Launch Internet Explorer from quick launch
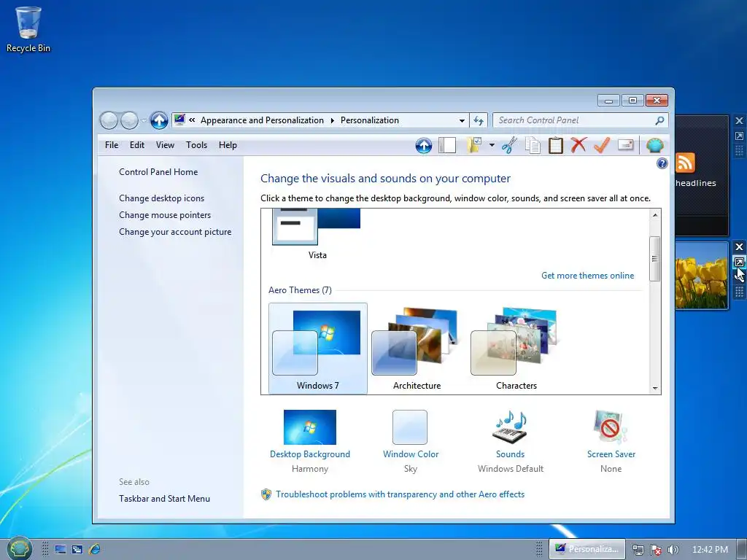This screenshot has width=747, height=560. (x=94, y=549)
